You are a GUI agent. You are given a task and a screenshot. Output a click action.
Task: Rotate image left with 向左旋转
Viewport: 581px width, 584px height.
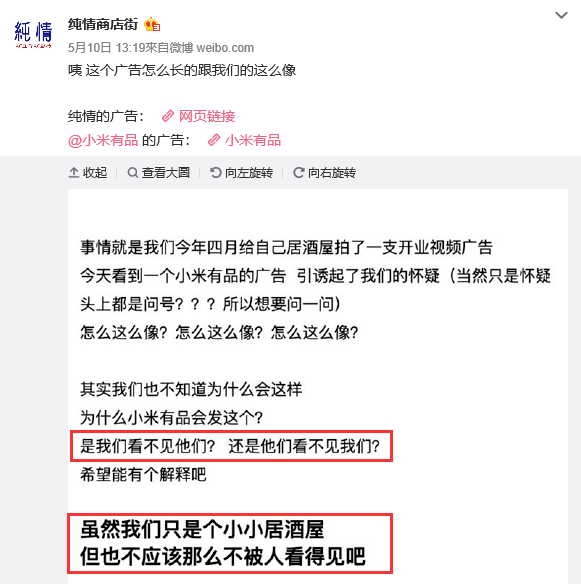click(x=249, y=172)
